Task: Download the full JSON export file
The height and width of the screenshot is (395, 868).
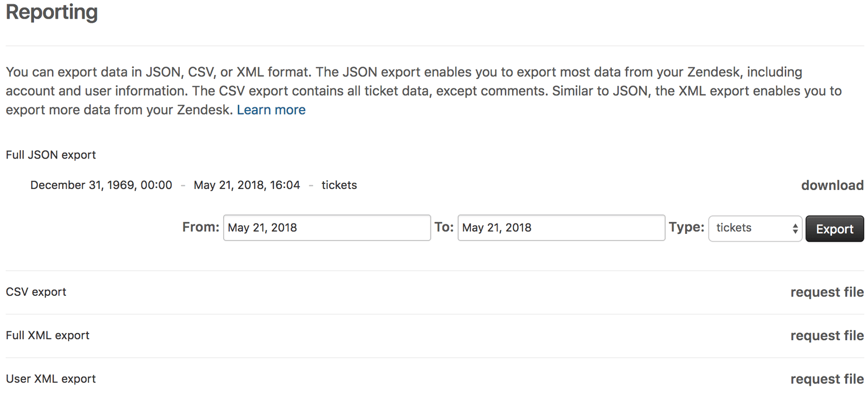Action: [x=831, y=185]
